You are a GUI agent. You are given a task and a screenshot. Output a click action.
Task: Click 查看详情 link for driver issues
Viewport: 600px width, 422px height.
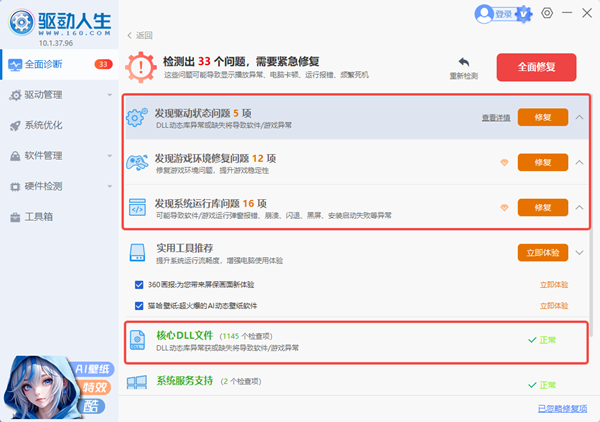click(x=494, y=117)
